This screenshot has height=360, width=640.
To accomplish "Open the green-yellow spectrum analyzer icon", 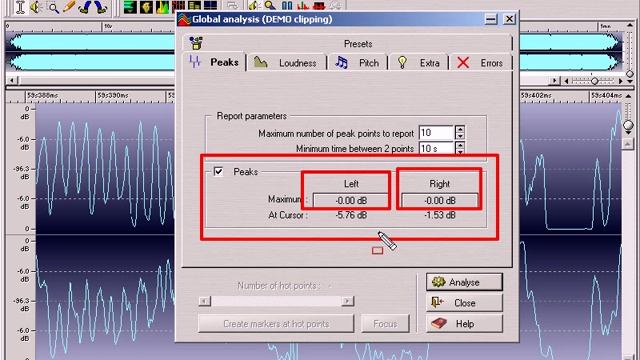I will click(162, 7).
